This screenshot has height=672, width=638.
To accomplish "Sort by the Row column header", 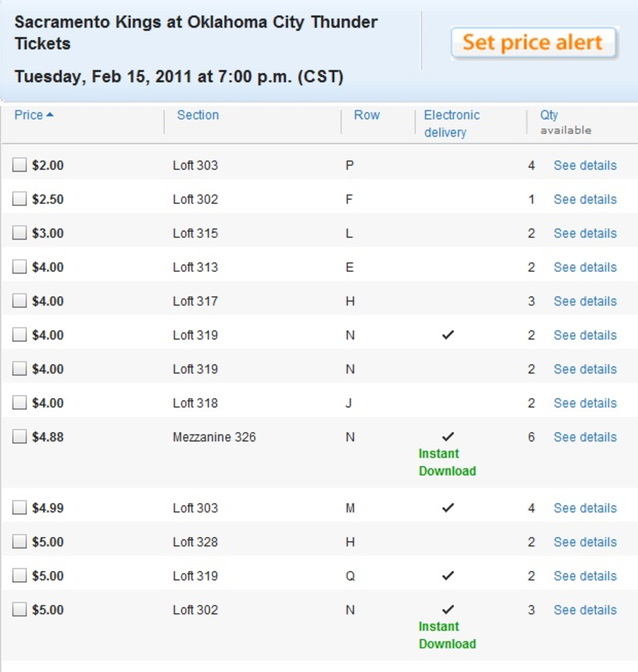I will (367, 115).
